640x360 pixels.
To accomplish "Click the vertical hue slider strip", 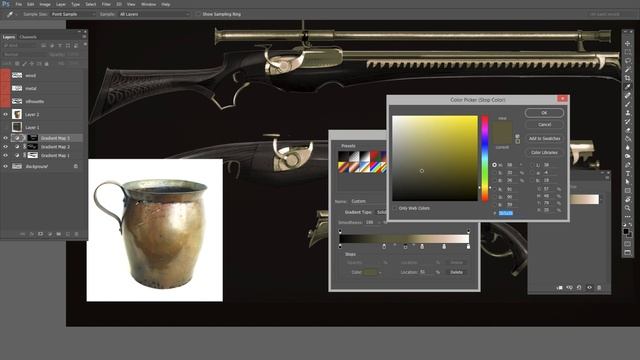I will point(484,158).
